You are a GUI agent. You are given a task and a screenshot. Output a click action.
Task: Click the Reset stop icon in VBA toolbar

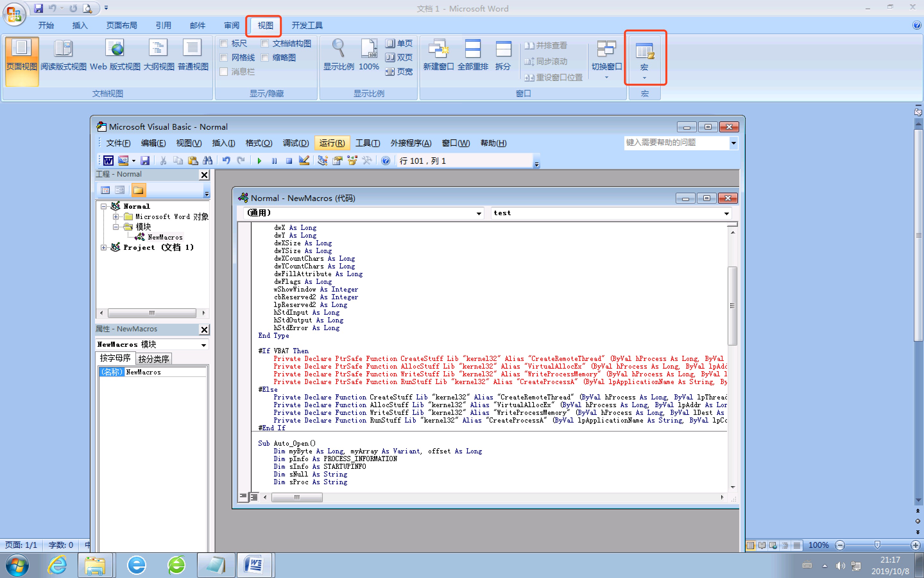point(289,161)
